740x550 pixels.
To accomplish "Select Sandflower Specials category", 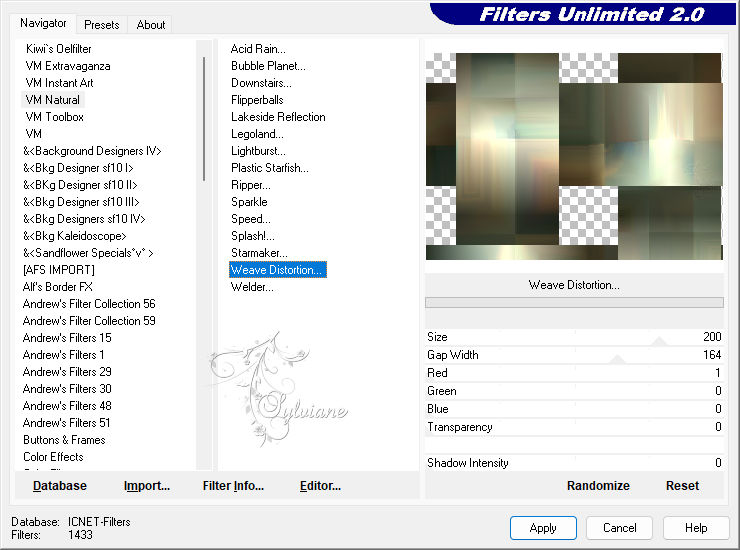I will pos(88,253).
